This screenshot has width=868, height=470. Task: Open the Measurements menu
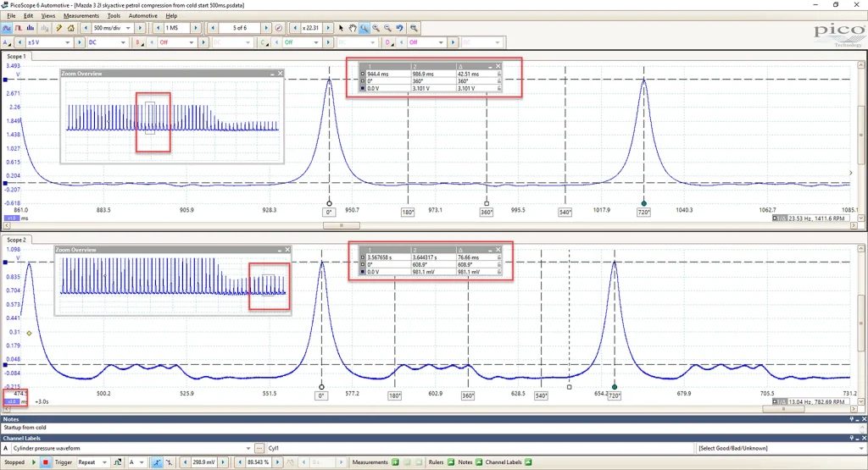(x=81, y=16)
